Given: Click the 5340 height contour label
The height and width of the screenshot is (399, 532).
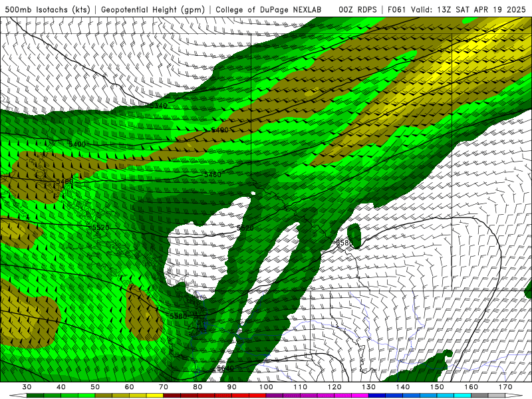Looking at the screenshot, I should [x=158, y=106].
